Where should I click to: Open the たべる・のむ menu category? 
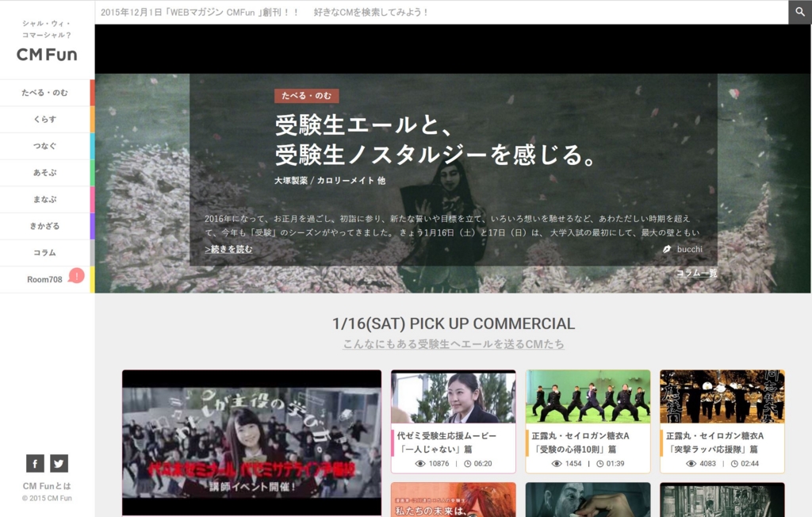[x=47, y=93]
